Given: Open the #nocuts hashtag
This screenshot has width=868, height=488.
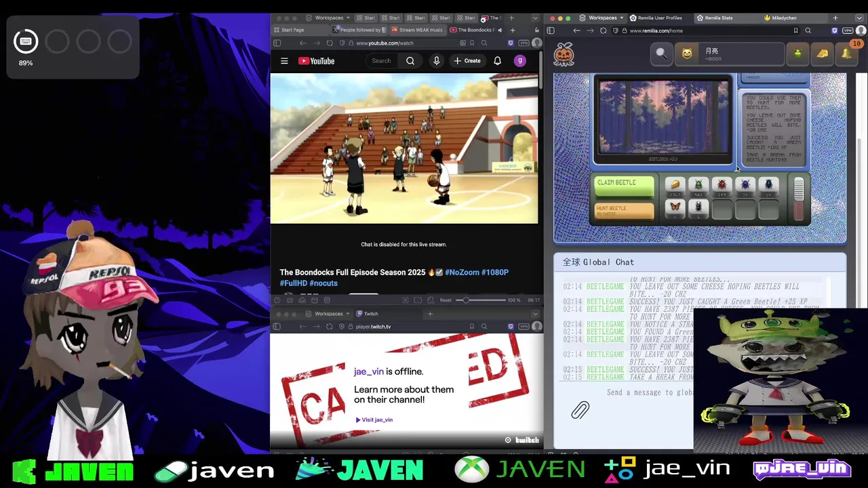Looking at the screenshot, I should pos(323,283).
